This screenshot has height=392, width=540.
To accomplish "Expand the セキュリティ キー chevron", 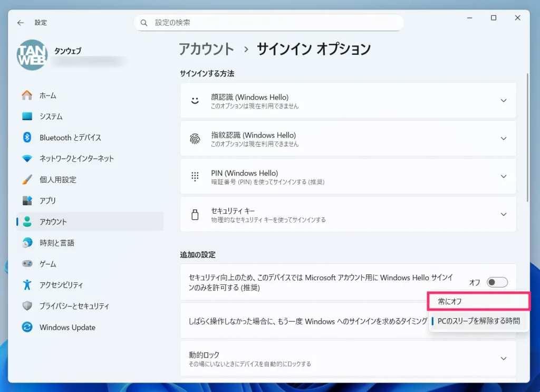I will [504, 214].
